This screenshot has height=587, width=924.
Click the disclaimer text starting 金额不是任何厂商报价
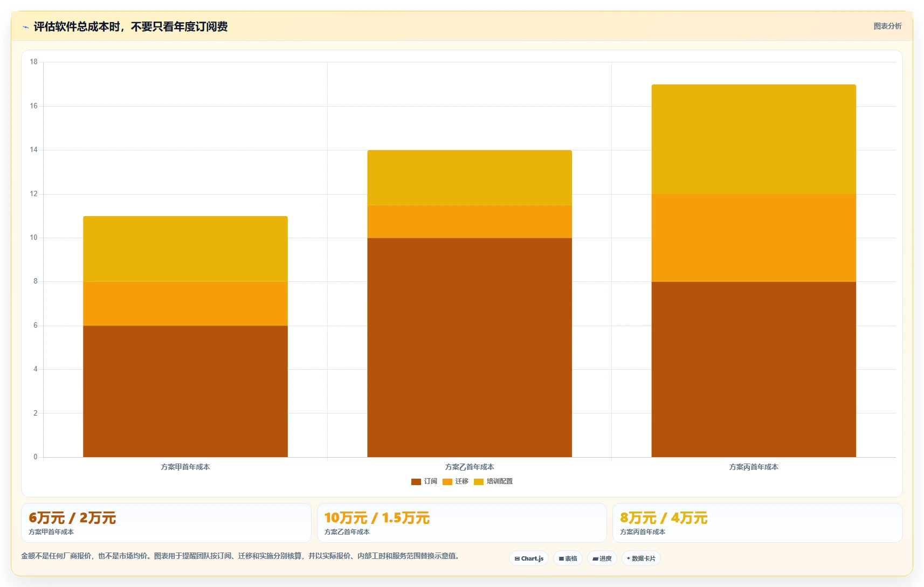click(x=240, y=556)
